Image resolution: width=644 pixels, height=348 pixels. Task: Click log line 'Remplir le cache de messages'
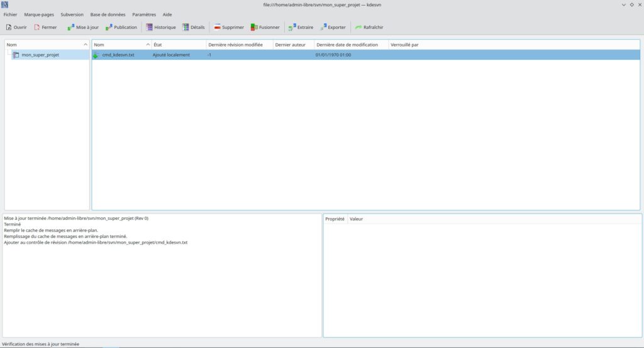(x=51, y=231)
